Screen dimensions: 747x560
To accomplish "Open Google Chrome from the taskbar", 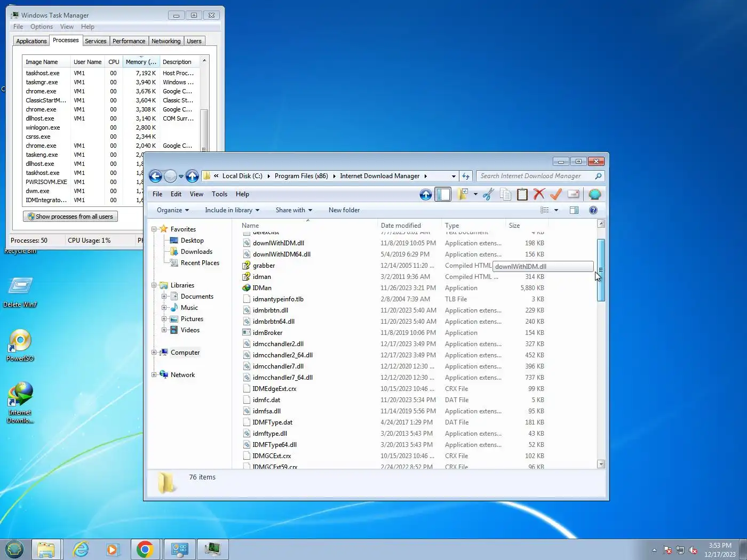I will click(145, 549).
